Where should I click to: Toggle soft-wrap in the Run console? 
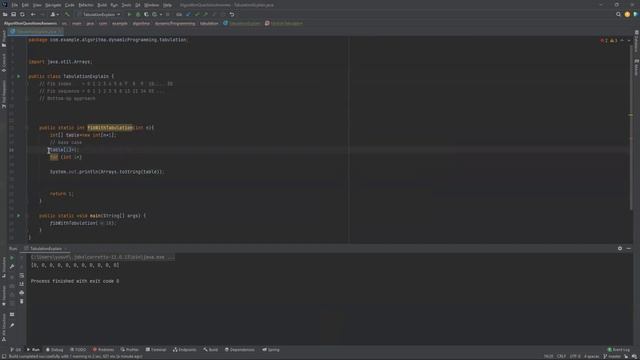pos(22,276)
